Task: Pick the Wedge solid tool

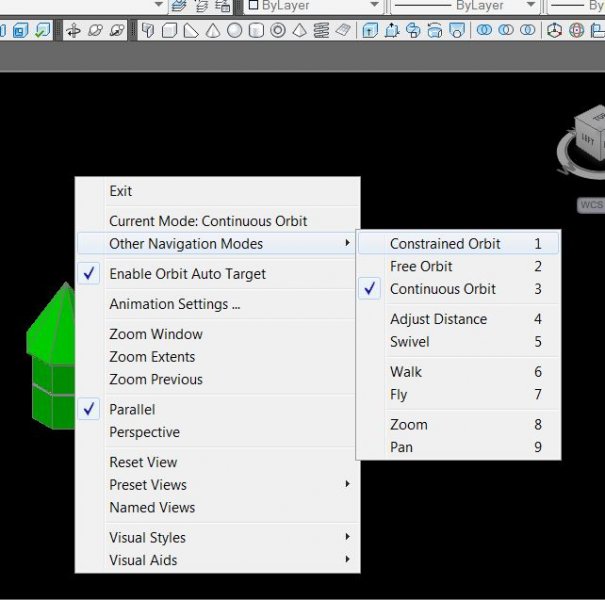Action: click(x=191, y=30)
